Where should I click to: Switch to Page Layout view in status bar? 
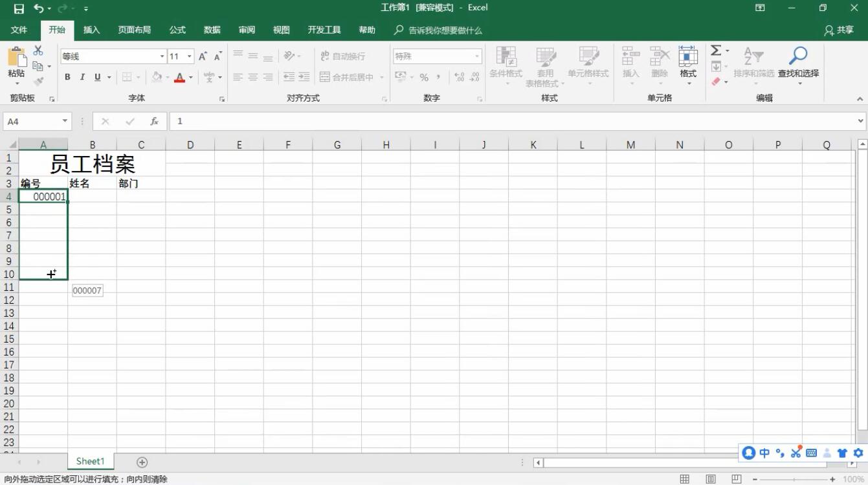pos(711,479)
